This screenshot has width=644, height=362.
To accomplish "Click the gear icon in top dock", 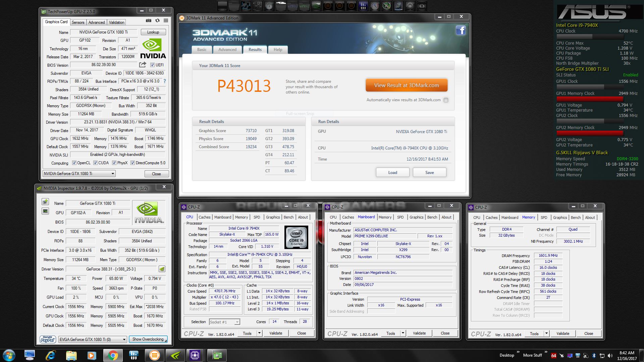I will point(410,6).
